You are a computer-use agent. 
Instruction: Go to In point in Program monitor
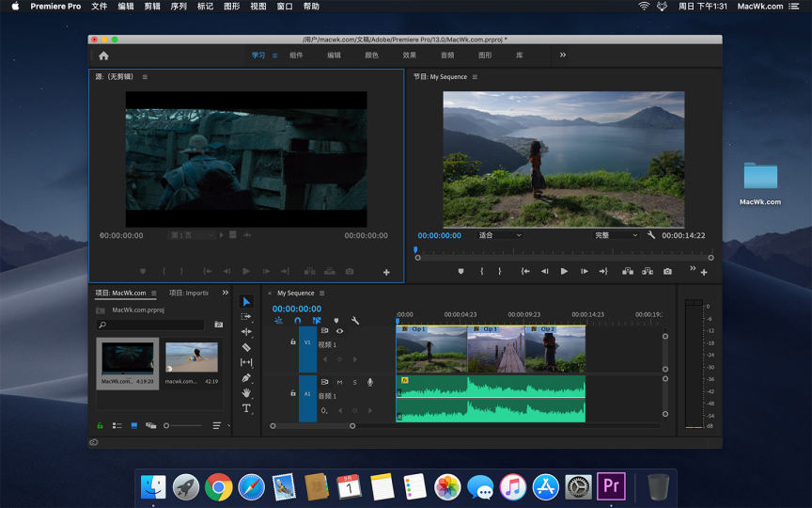(525, 271)
